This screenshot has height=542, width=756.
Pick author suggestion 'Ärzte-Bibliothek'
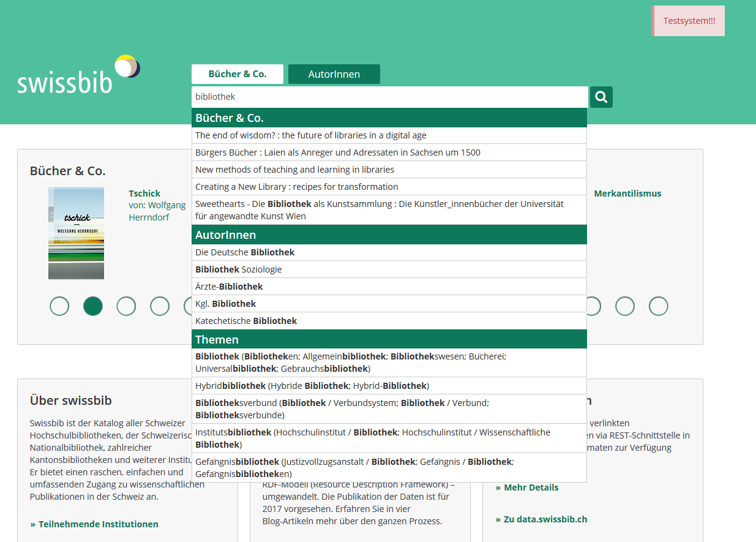tap(229, 287)
